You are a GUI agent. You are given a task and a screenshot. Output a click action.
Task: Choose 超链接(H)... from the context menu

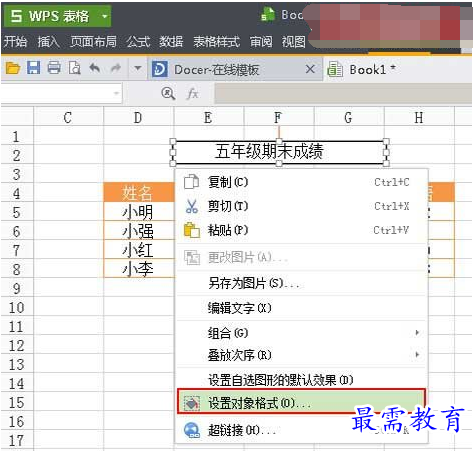[x=301, y=430]
